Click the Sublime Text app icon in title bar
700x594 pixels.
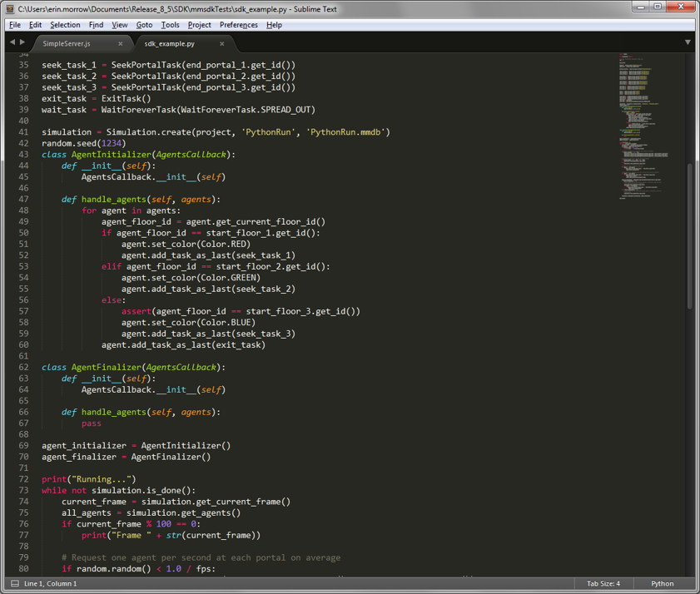tap(10, 8)
